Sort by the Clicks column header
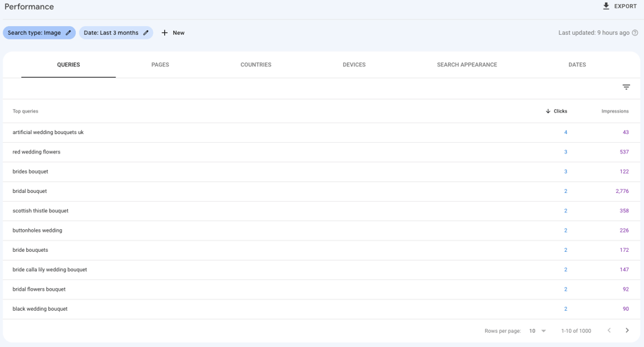Screen dimensions: 644x347 (560, 111)
